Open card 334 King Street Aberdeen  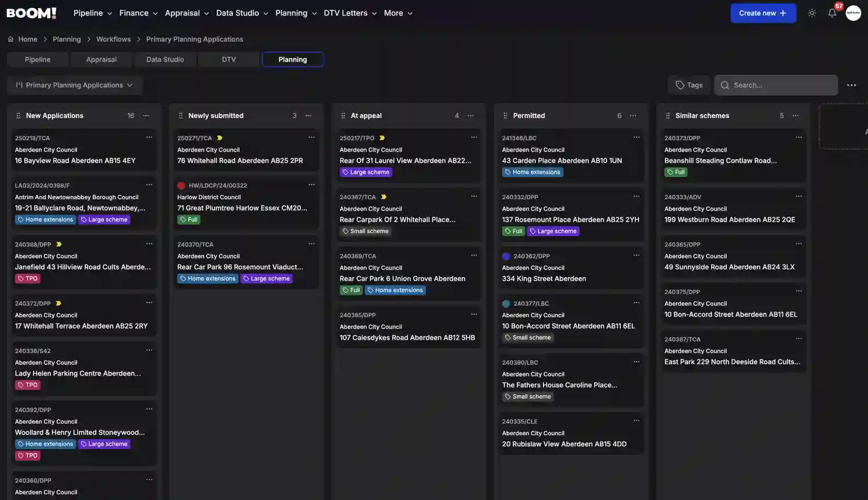pos(571,268)
